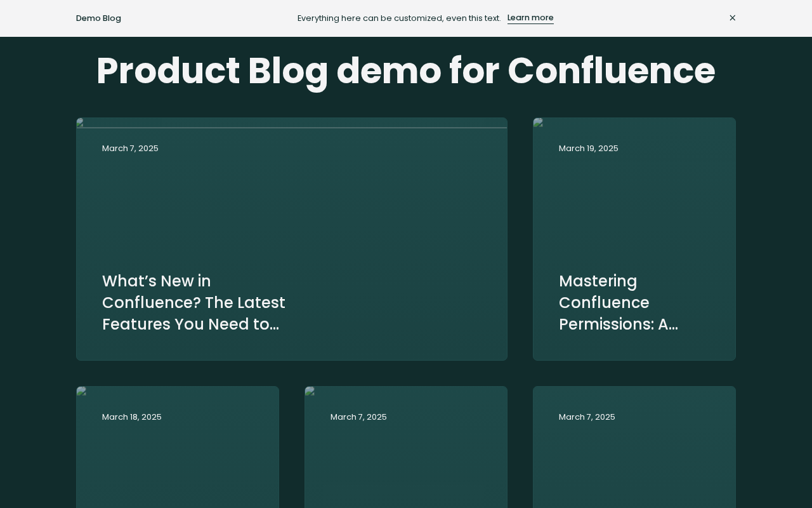The image size is (812, 508).
Task: Click the broken image icon on the March 18 card
Action: pyautogui.click(x=81, y=391)
